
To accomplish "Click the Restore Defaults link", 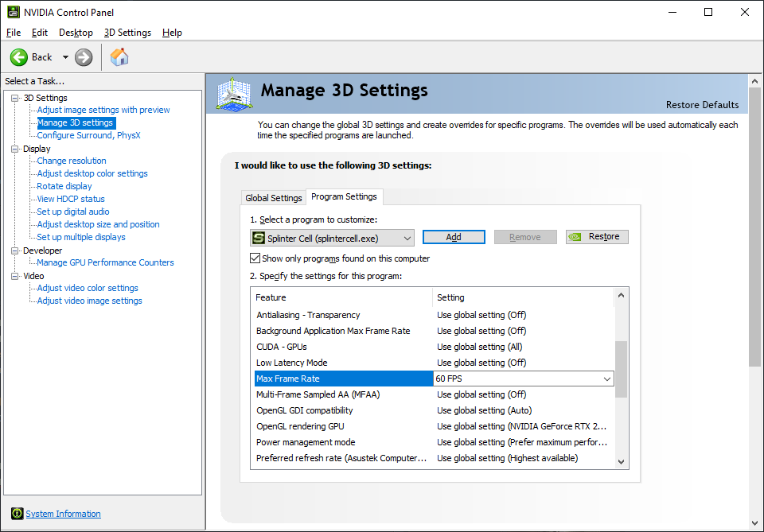I will click(x=702, y=105).
